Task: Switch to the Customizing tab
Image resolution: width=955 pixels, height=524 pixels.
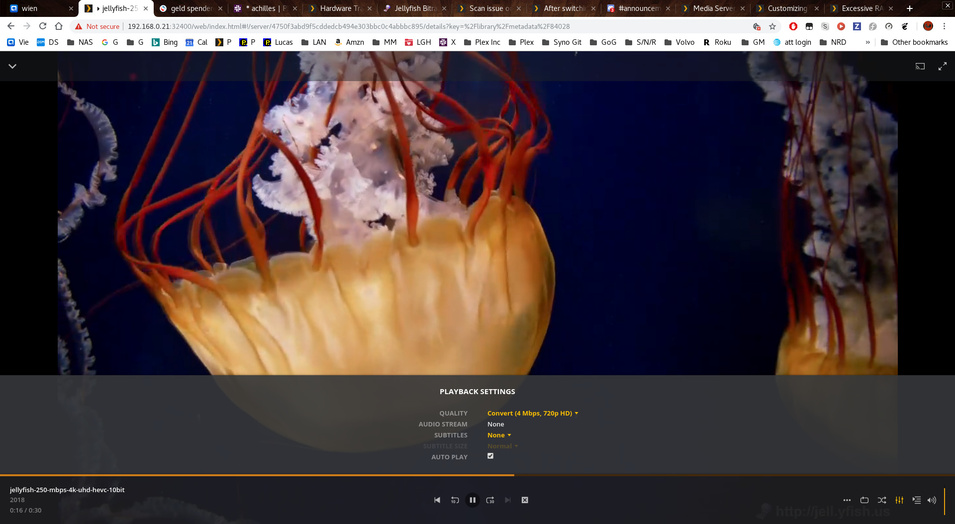Action: [x=786, y=9]
